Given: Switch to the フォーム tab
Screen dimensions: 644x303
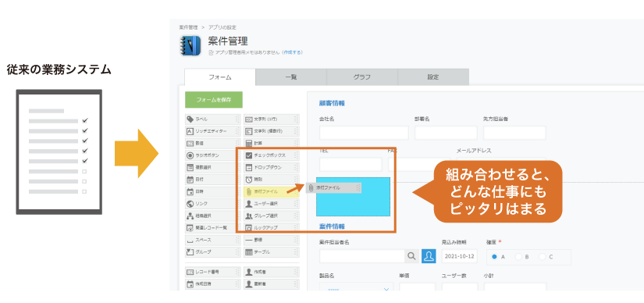Looking at the screenshot, I should click(220, 77).
